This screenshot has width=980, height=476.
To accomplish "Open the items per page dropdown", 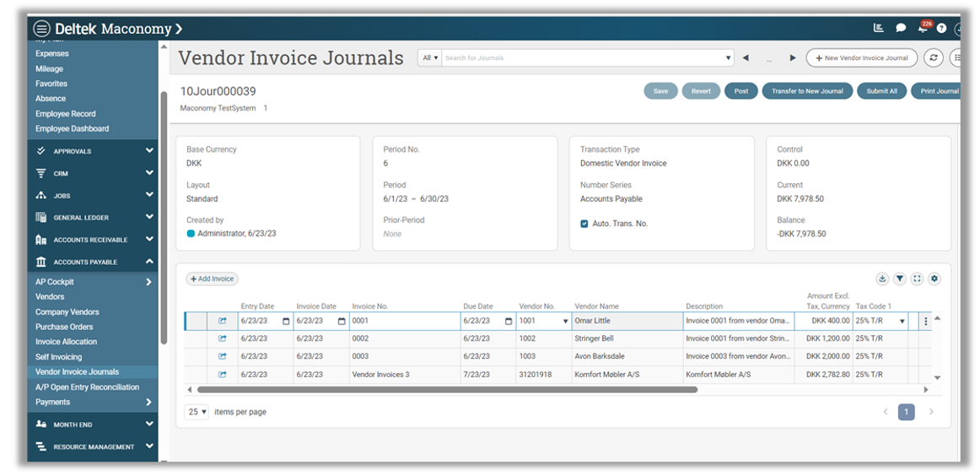I will pos(196,412).
